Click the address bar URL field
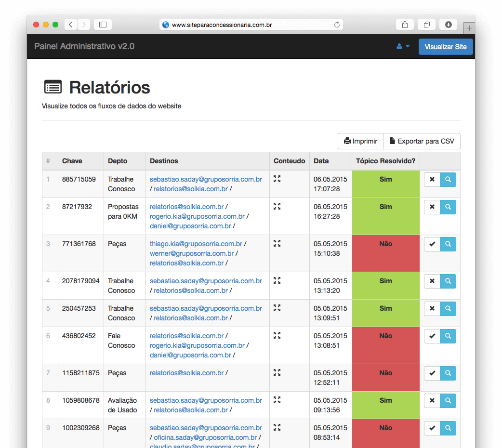Viewport: 502px width, 448px height. pyautogui.click(x=251, y=25)
